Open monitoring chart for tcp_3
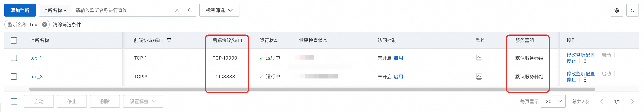This screenshot has width=644, height=112. tap(479, 77)
